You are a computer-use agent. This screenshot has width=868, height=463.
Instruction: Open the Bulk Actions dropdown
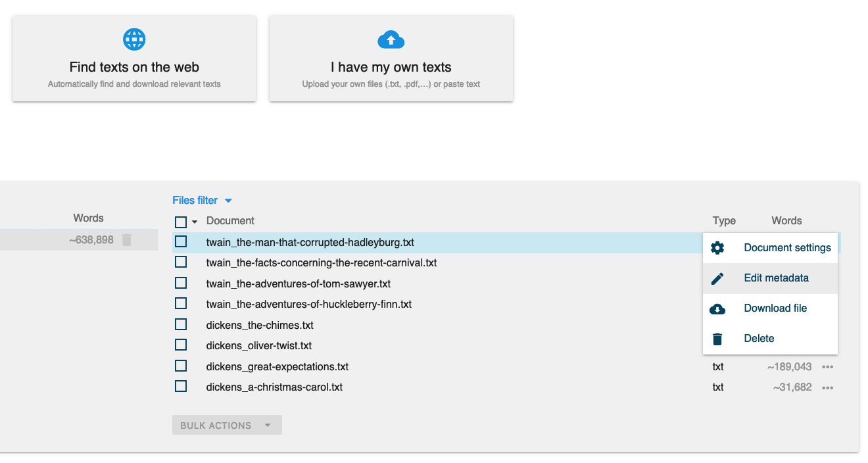(226, 426)
